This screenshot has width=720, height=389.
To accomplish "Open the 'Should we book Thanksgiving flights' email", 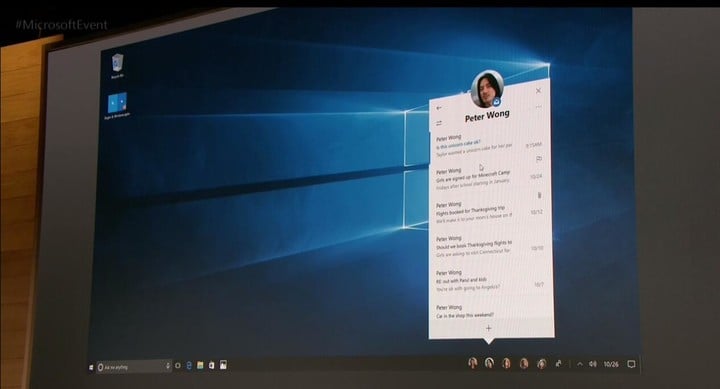I will click(x=489, y=247).
